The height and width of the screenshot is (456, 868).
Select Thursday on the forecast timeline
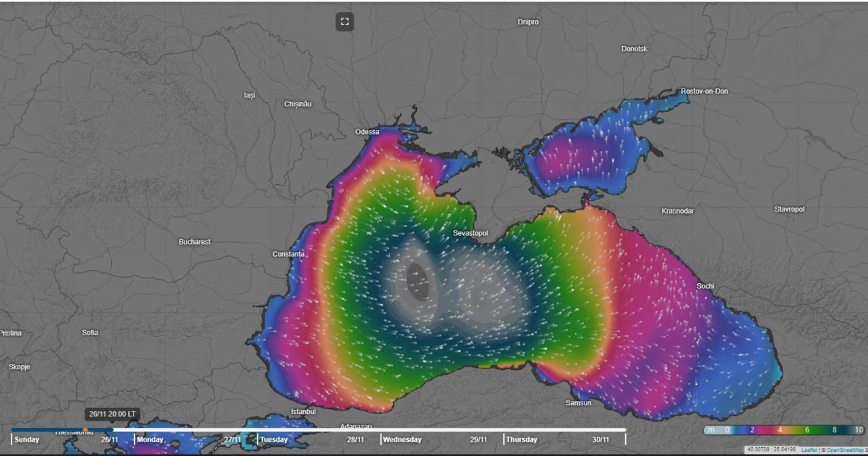(x=523, y=440)
